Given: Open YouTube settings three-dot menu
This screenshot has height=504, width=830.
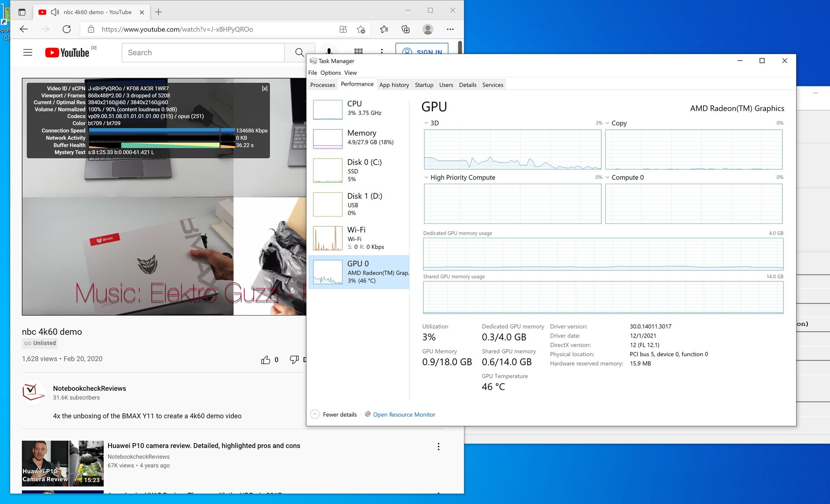Looking at the screenshot, I should 382,51.
